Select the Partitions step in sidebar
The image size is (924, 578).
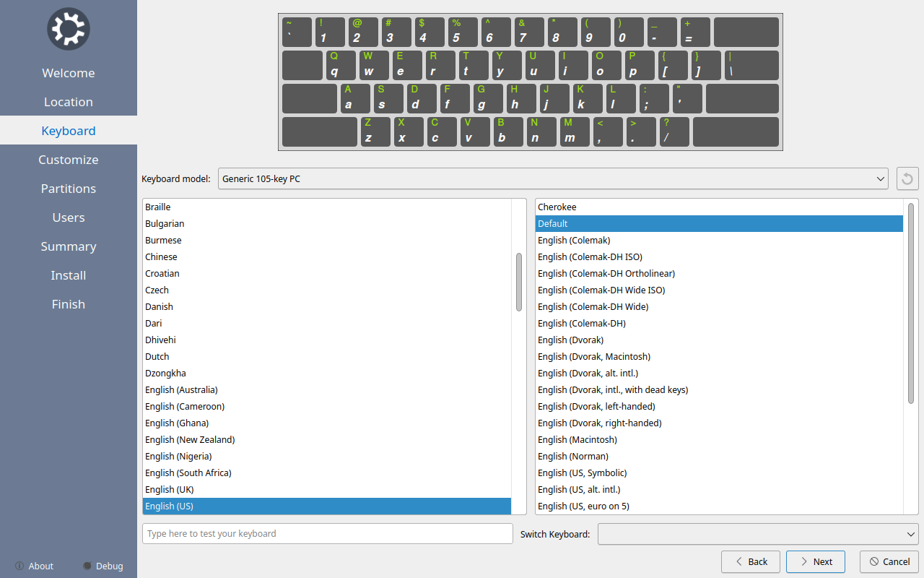pyautogui.click(x=69, y=189)
